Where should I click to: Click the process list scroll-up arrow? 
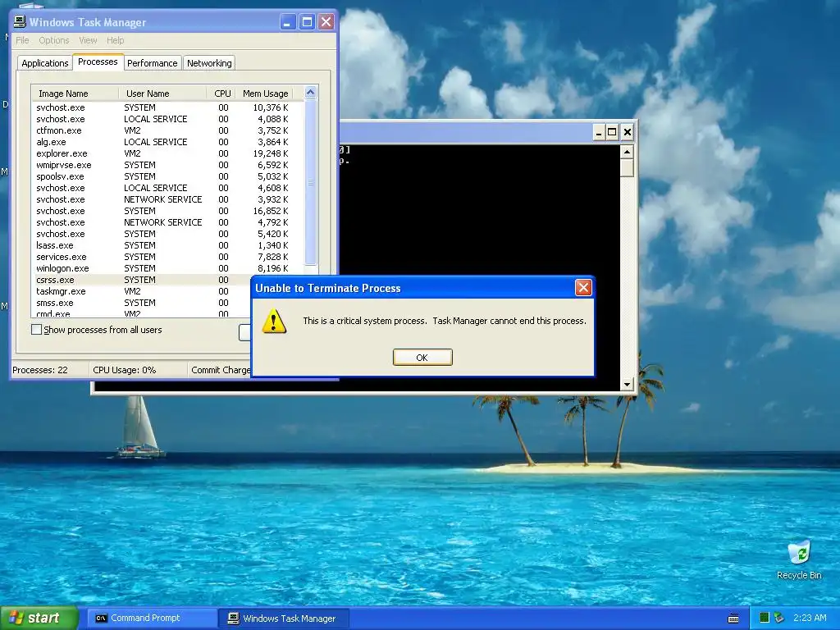coord(310,93)
